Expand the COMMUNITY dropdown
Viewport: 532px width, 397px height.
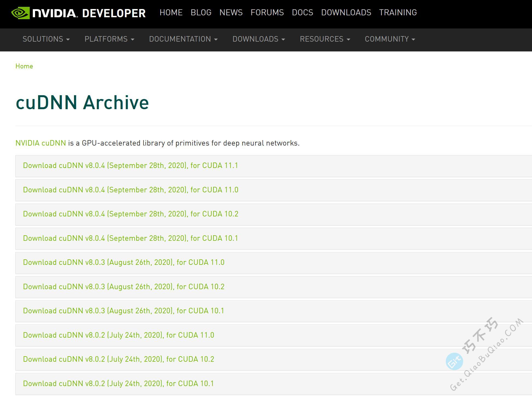[390, 39]
